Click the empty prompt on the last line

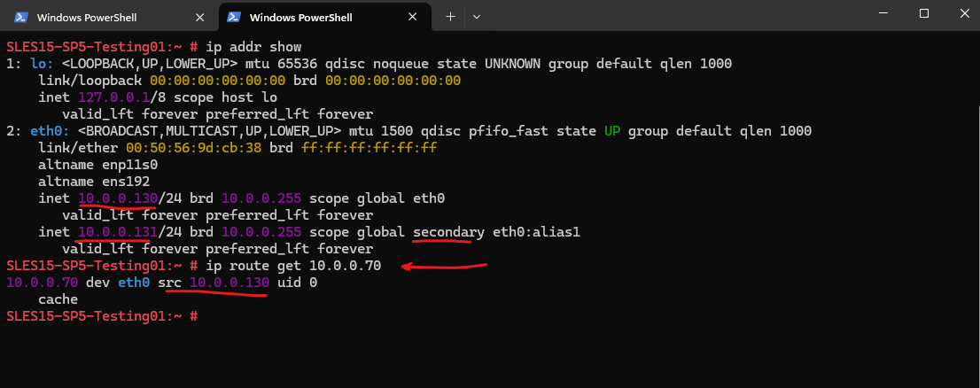point(102,317)
